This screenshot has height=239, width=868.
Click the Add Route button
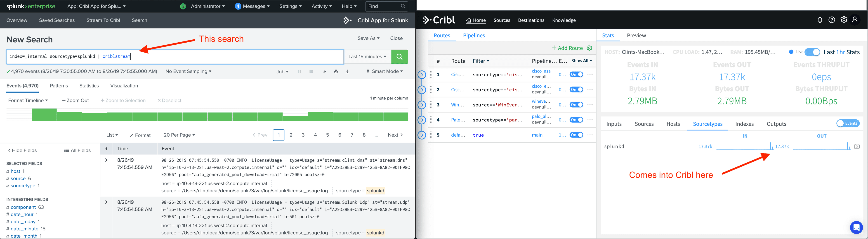567,48
